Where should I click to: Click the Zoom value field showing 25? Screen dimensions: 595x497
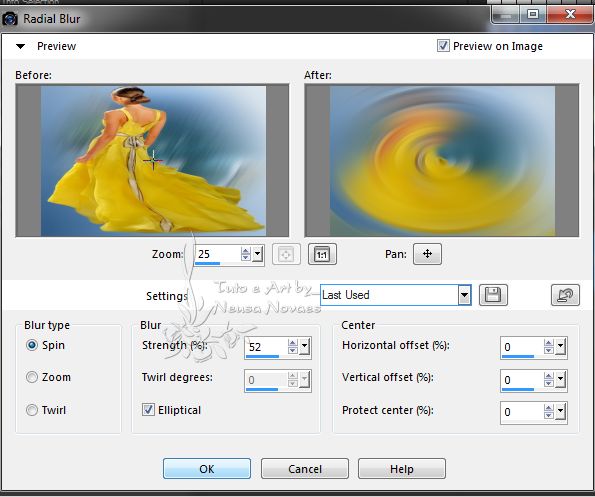tap(217, 254)
